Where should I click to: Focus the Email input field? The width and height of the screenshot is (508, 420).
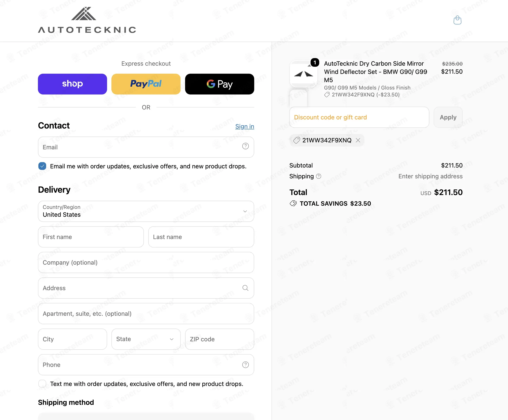point(146,147)
